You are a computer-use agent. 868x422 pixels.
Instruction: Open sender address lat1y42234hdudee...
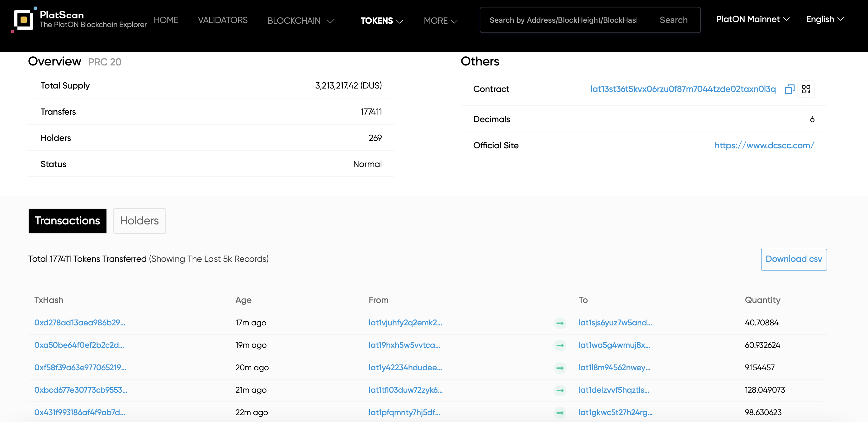click(405, 367)
